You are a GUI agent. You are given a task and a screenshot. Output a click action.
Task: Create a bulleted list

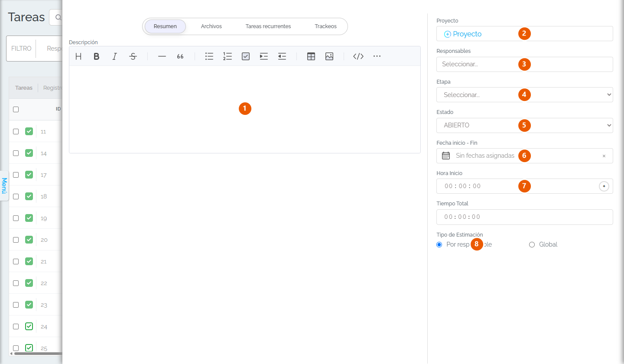(209, 56)
